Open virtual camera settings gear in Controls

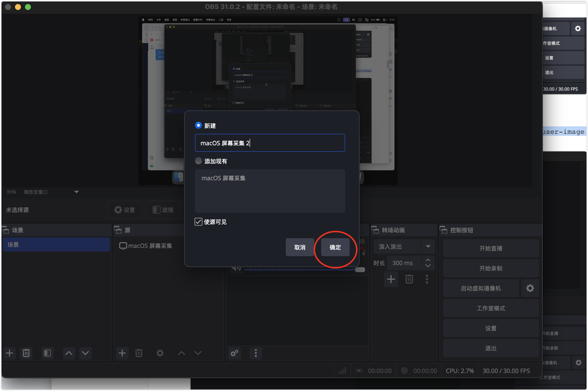pos(530,288)
